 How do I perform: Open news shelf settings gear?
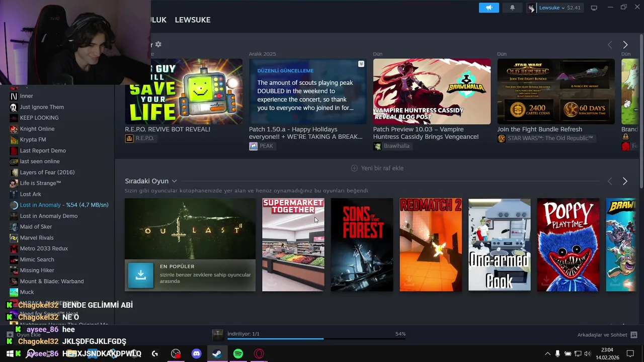click(x=158, y=44)
